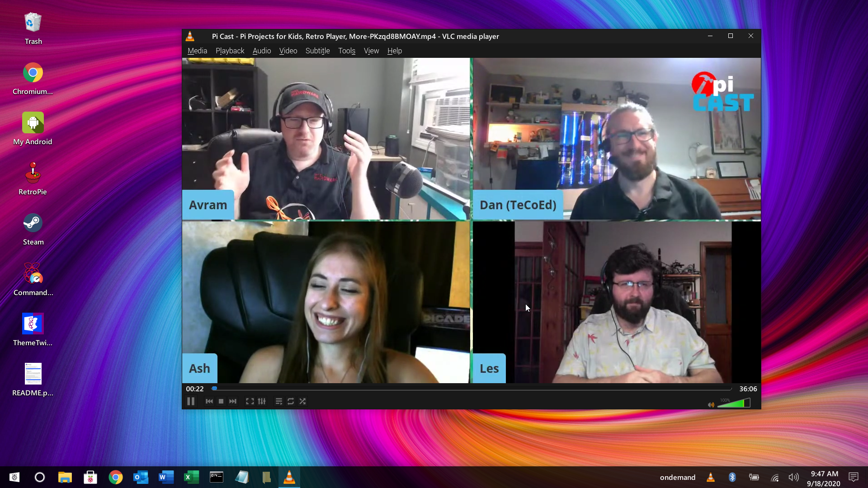Expand the Audio menu

[261, 51]
